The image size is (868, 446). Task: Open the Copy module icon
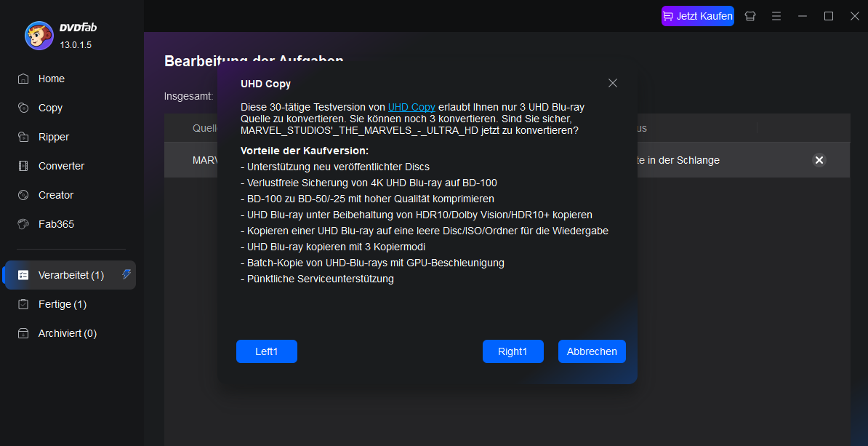point(23,108)
